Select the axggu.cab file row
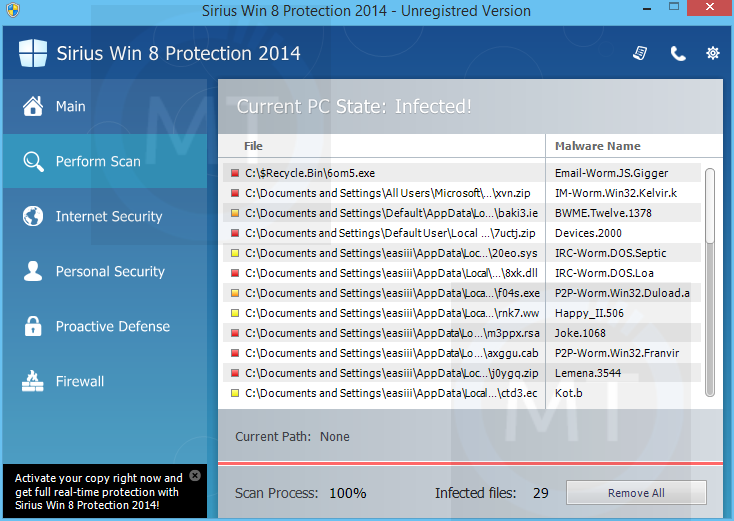Screen dimensions: 734x521 461,353
